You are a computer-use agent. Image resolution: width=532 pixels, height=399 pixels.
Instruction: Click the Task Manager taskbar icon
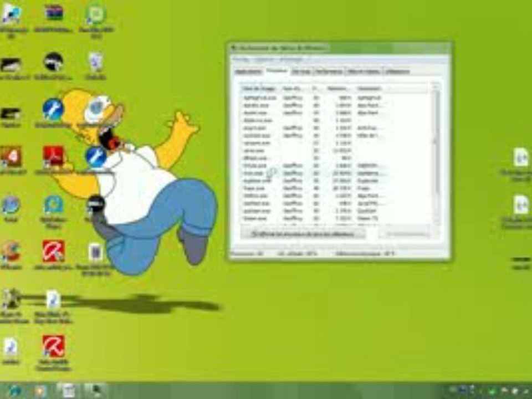tap(96, 391)
